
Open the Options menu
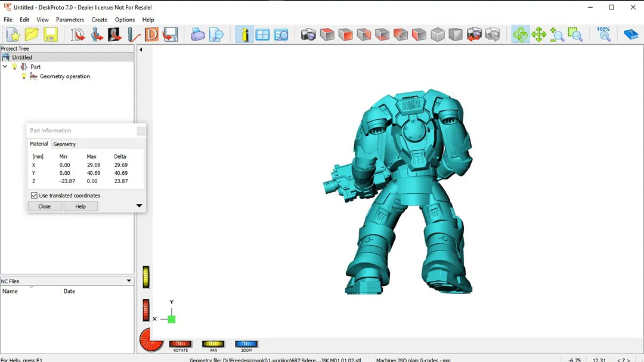125,20
